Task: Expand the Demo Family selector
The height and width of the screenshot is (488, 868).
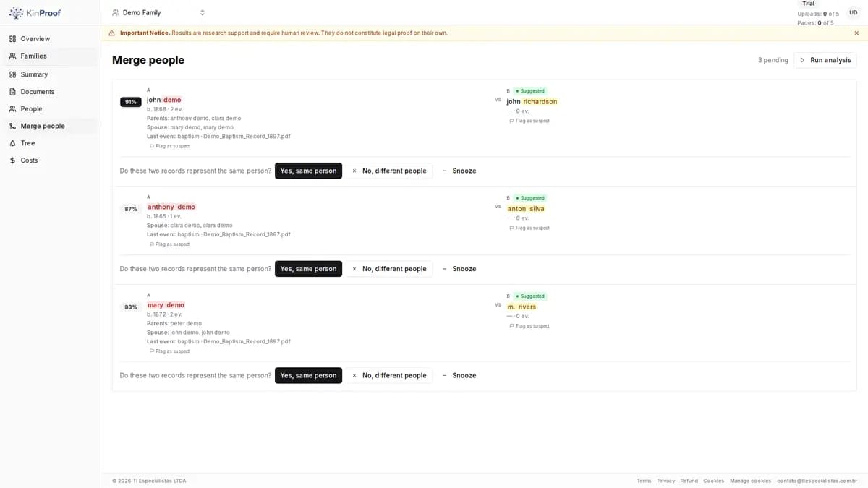Action: click(x=159, y=13)
